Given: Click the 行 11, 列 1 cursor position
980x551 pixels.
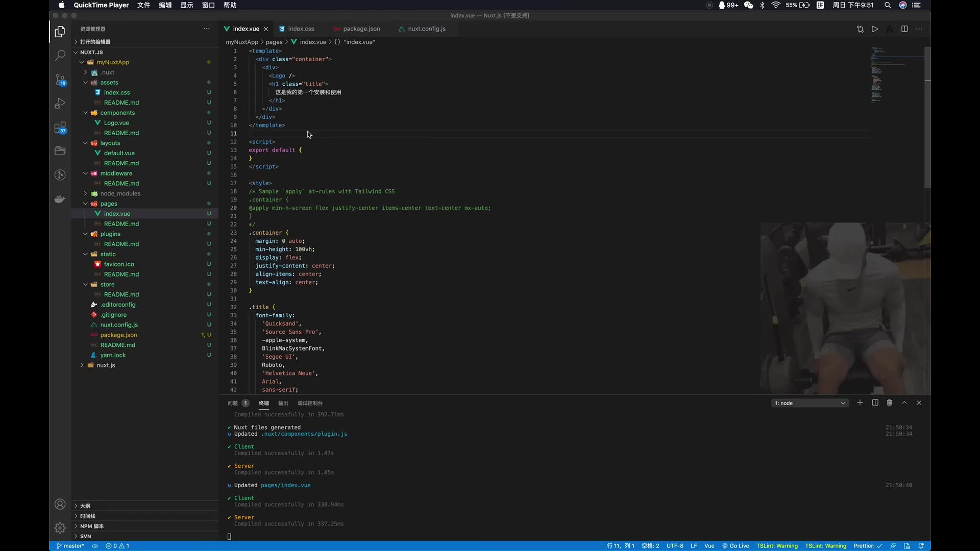Looking at the screenshot, I should (621, 546).
